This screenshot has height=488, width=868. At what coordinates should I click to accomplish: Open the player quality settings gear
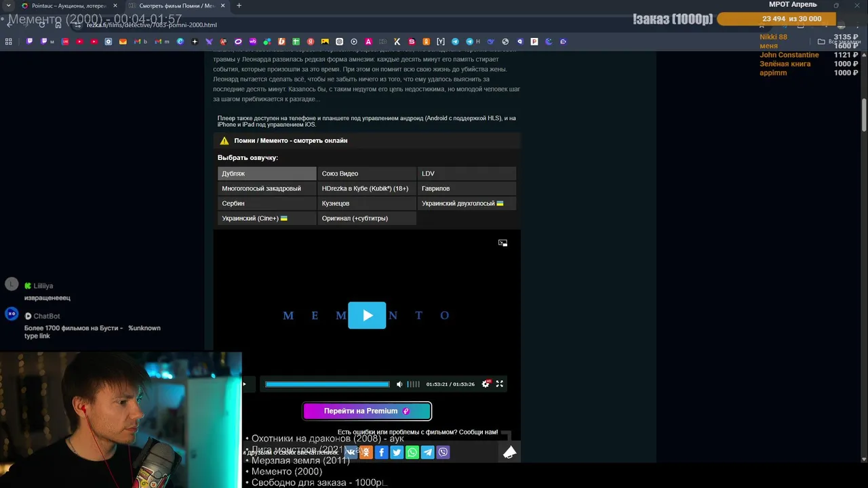pos(486,384)
